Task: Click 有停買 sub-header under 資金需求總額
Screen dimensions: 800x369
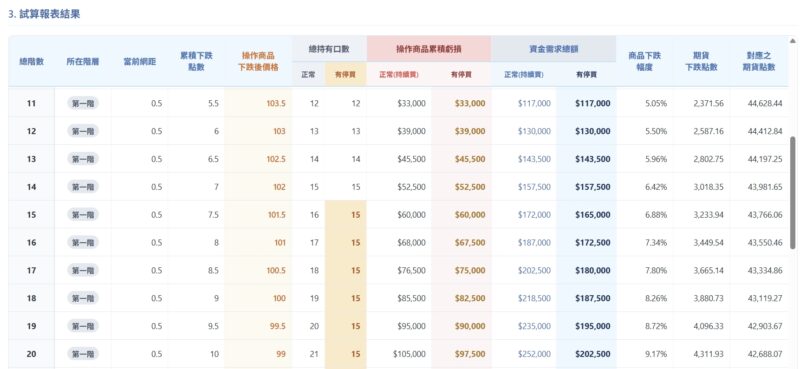Action: coord(586,75)
